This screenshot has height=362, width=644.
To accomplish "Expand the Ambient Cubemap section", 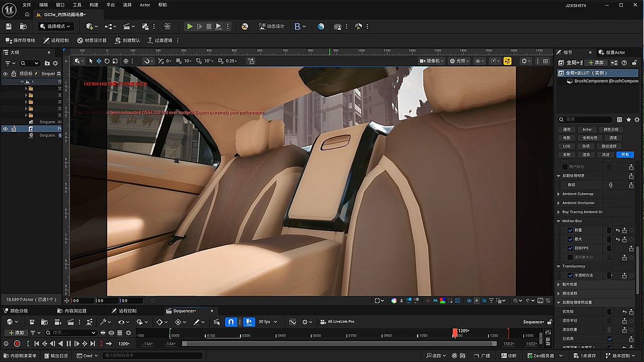I will [x=558, y=194].
